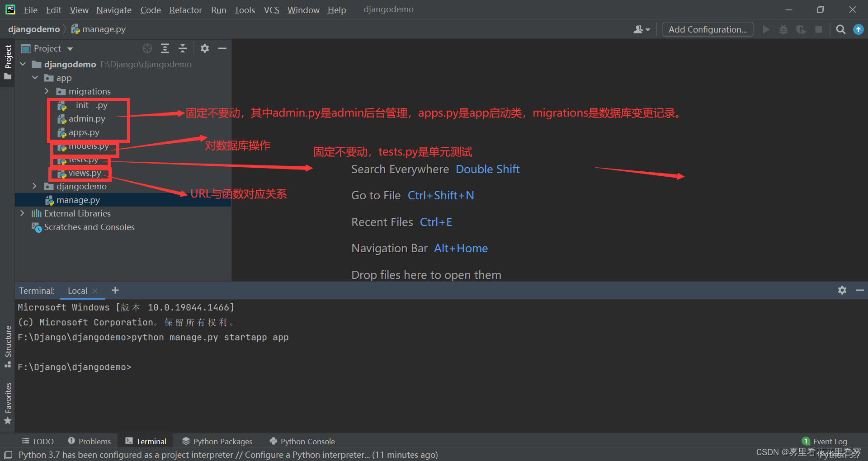Toggle tool window bars icon in status bar
The height and width of the screenshot is (461, 868).
tap(8, 455)
